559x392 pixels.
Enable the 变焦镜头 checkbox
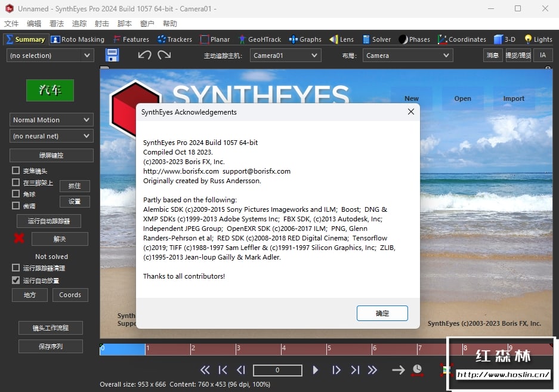pos(16,171)
